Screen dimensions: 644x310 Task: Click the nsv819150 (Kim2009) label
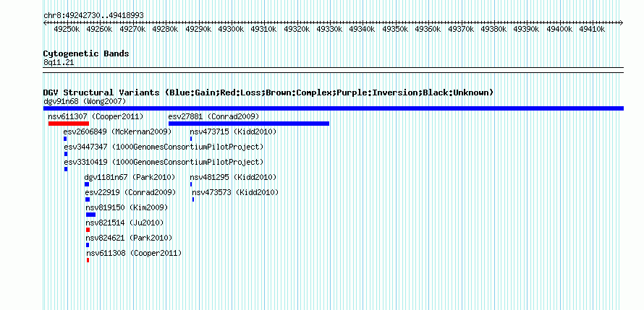pyautogui.click(x=127, y=207)
